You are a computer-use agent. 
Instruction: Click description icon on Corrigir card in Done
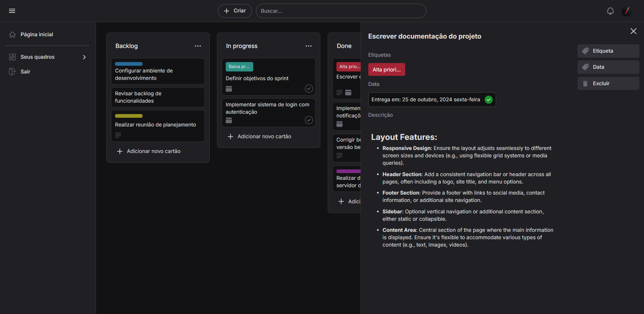339,155
